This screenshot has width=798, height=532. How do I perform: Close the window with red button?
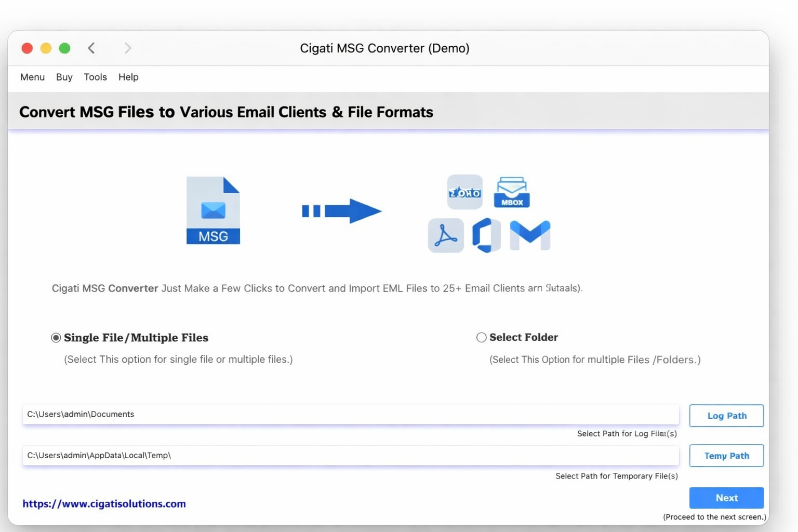pyautogui.click(x=27, y=48)
